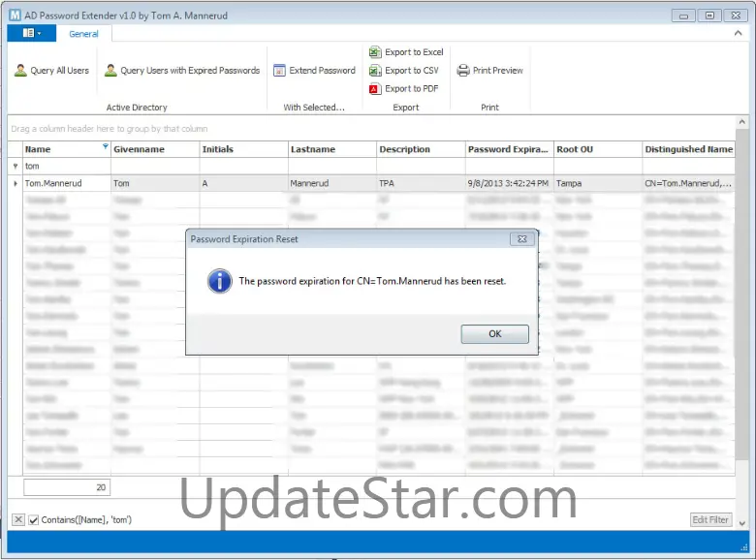The width and height of the screenshot is (756, 560).
Task: Toggle the Contains([Name], 'tom') filter checkbox
Action: coord(33,520)
